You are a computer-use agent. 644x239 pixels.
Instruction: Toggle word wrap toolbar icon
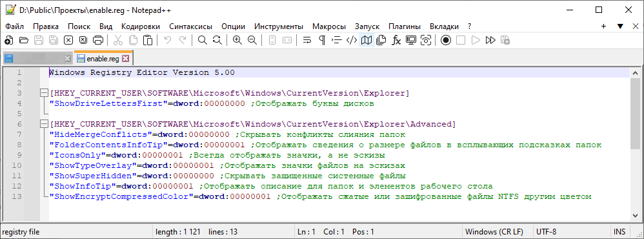coord(307,40)
